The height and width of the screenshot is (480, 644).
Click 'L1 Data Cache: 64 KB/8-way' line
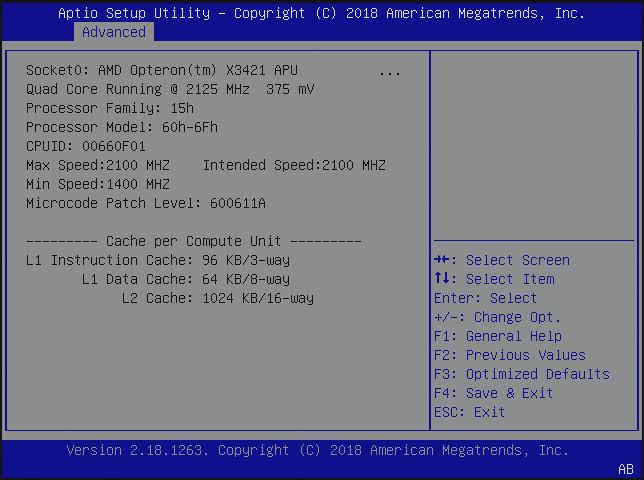[x=186, y=279]
